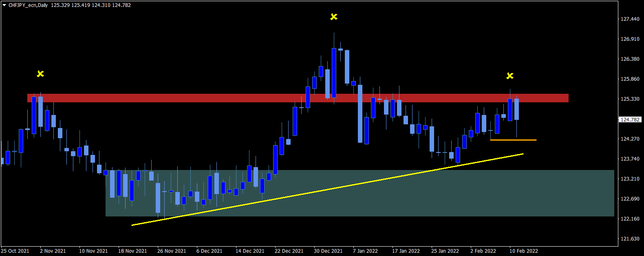The image size is (644, 256).
Task: Click the OHLC values 125.329 125.419 124.310 124.782
Action: [x=91, y=5]
